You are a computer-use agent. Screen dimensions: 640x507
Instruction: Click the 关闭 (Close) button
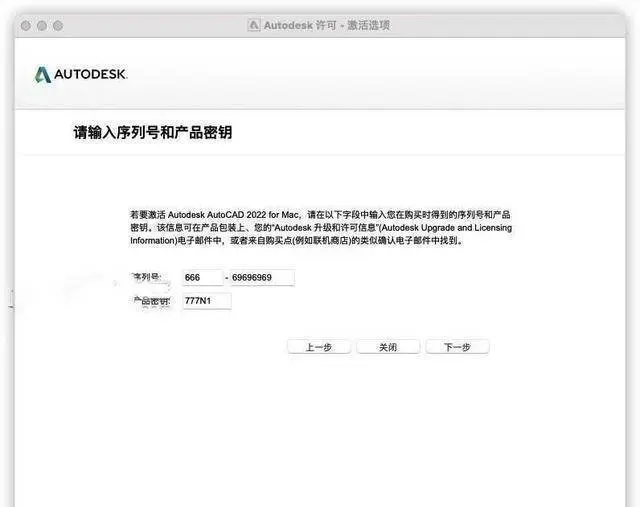click(388, 347)
